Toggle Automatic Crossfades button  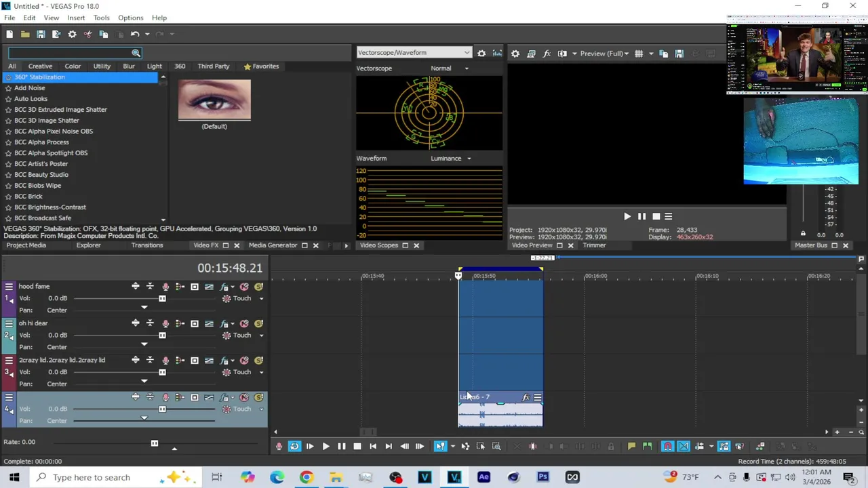pyautogui.click(x=684, y=446)
